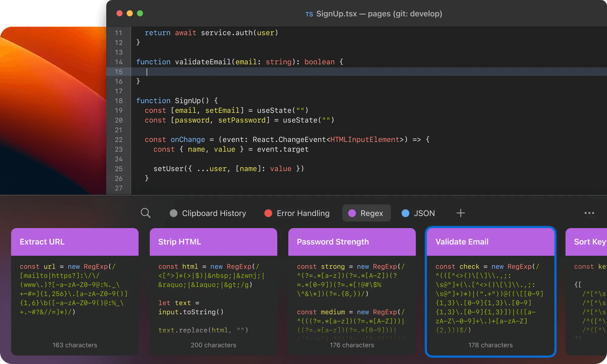Switch to the Error Handling tab
Image resolution: width=607 pixels, height=364 pixels.
click(x=303, y=213)
